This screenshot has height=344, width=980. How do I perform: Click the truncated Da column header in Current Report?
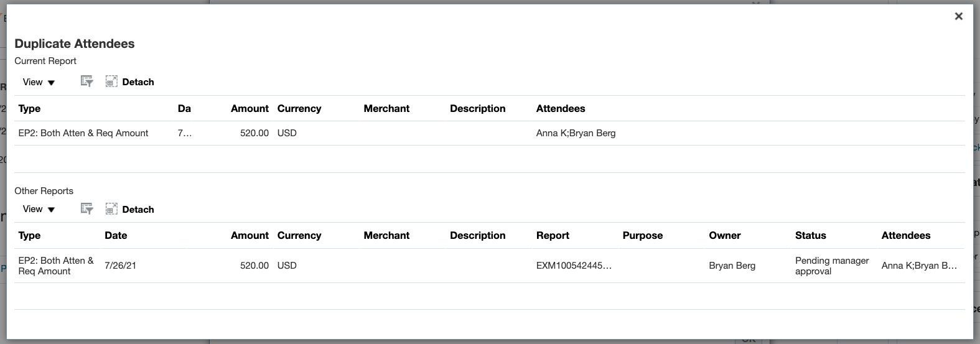pyautogui.click(x=184, y=108)
